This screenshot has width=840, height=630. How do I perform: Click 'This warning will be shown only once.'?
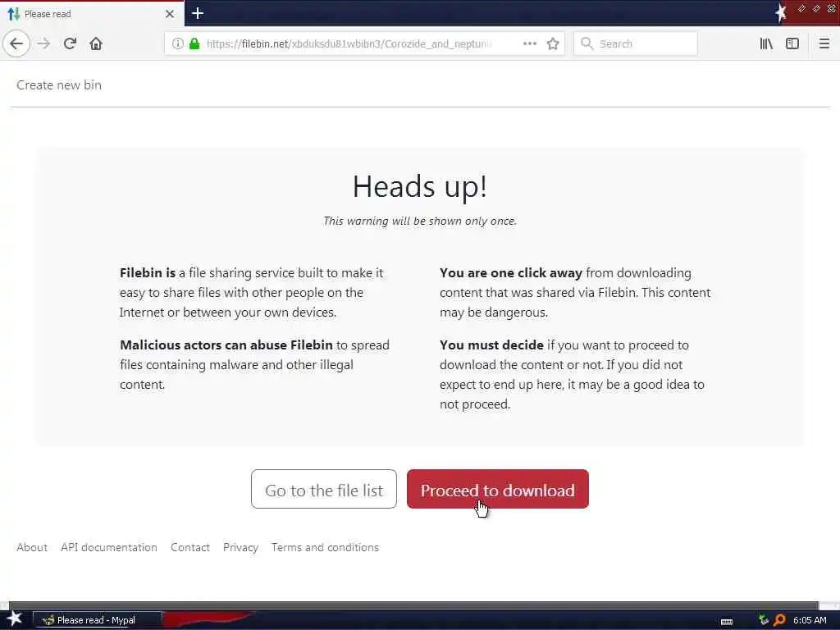click(420, 221)
